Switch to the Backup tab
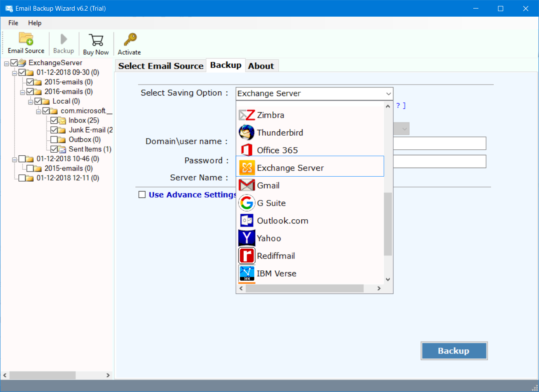Image resolution: width=539 pixels, height=392 pixels. coord(226,65)
